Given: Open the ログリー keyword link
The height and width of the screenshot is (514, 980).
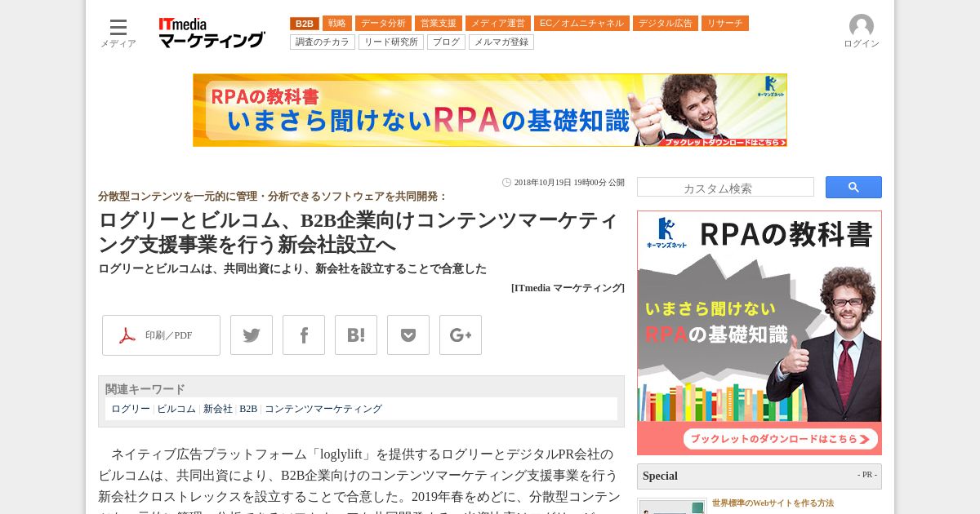Looking at the screenshot, I should (131, 409).
